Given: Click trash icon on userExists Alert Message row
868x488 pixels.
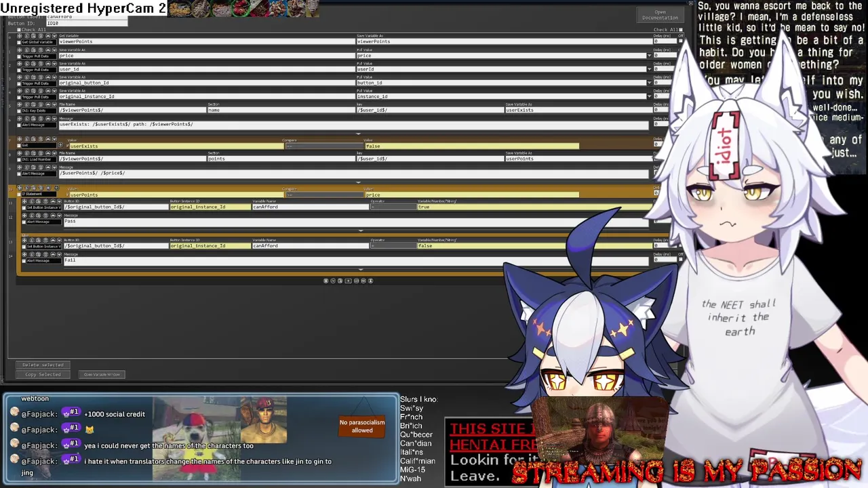Looking at the screenshot, I should [41, 119].
